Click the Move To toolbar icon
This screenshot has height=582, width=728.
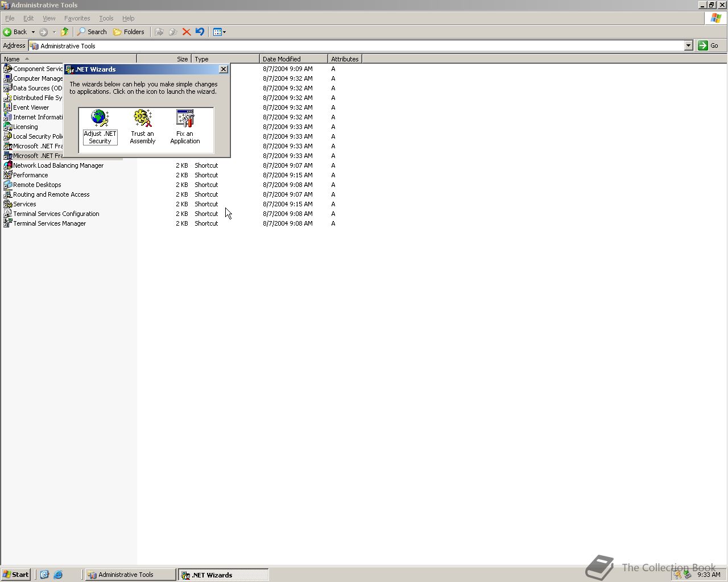tap(159, 32)
